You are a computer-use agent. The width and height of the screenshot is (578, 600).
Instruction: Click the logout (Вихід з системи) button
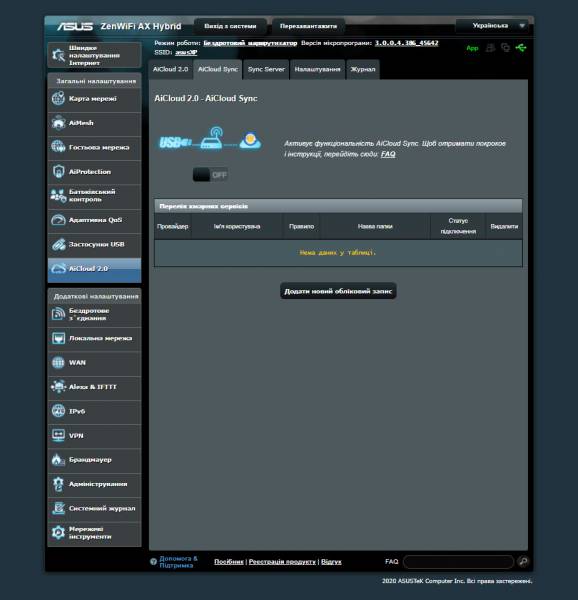pyautogui.click(x=230, y=26)
